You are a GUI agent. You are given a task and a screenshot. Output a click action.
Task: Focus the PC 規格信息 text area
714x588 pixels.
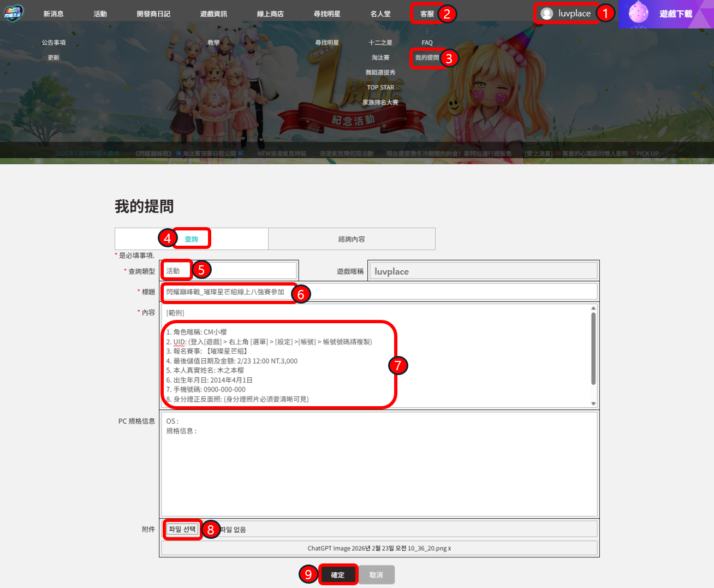379,464
